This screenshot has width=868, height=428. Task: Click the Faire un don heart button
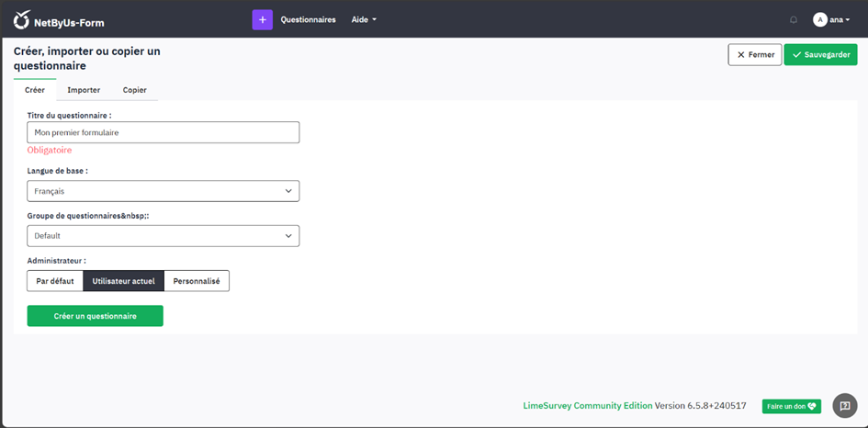pos(791,406)
